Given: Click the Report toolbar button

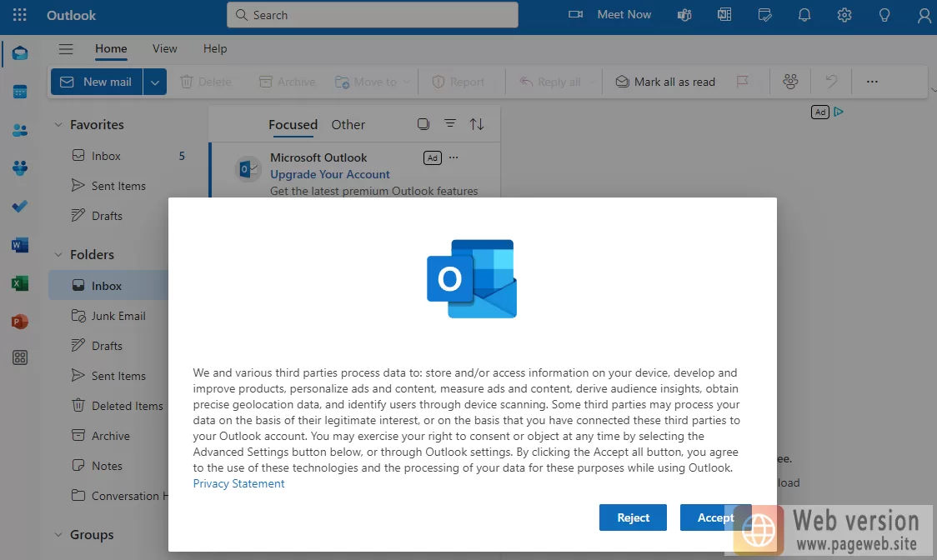Looking at the screenshot, I should click(x=458, y=82).
